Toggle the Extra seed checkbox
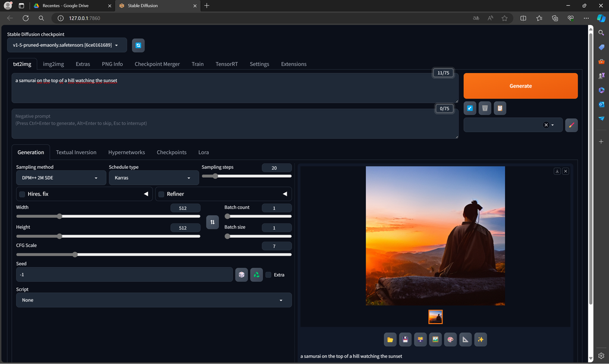The width and height of the screenshot is (609, 364). (x=268, y=275)
